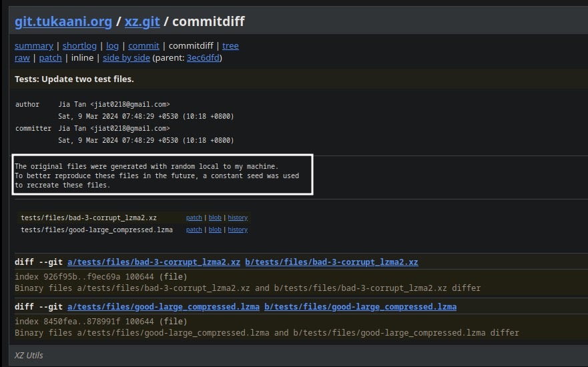
Task: Open blob for good-large_compressed.lzma
Action: 215,230
